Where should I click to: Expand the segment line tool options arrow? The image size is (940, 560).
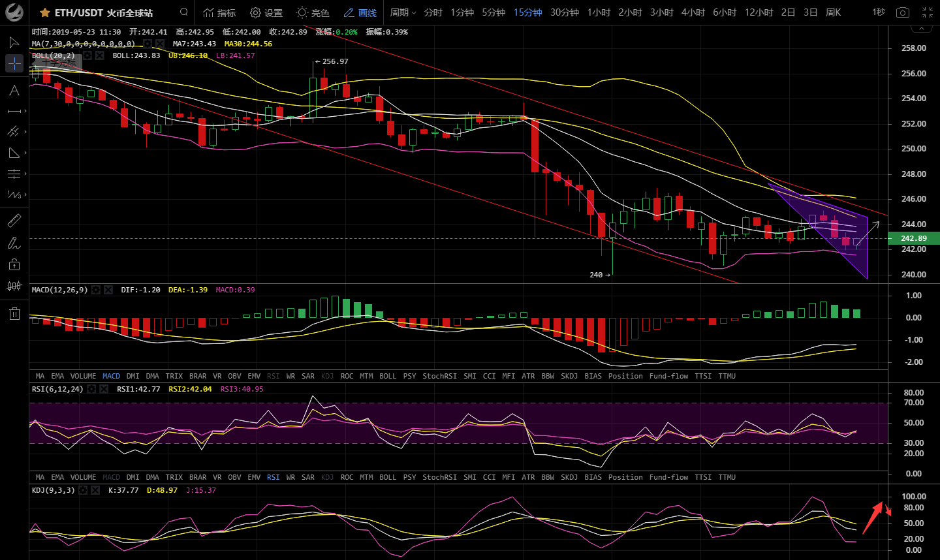point(25,112)
